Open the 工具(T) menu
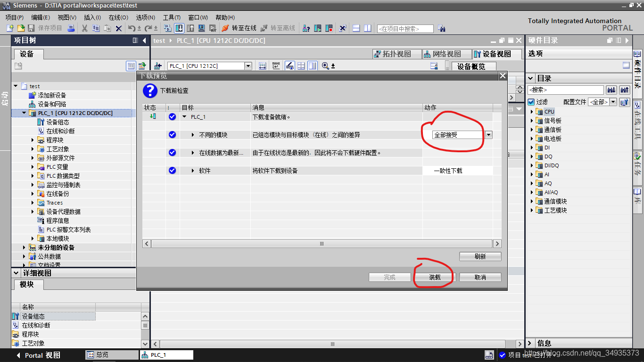This screenshot has height=362, width=644. click(x=172, y=17)
